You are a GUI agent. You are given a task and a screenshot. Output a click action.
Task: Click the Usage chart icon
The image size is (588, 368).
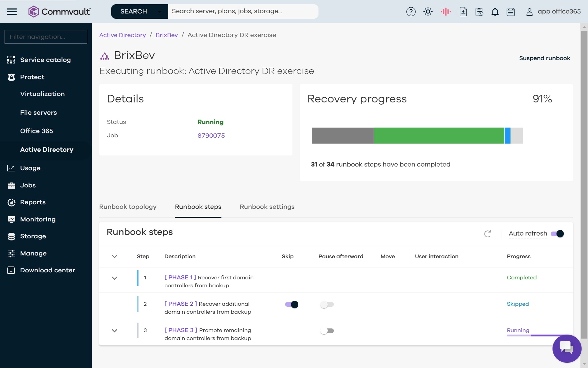[11, 168]
